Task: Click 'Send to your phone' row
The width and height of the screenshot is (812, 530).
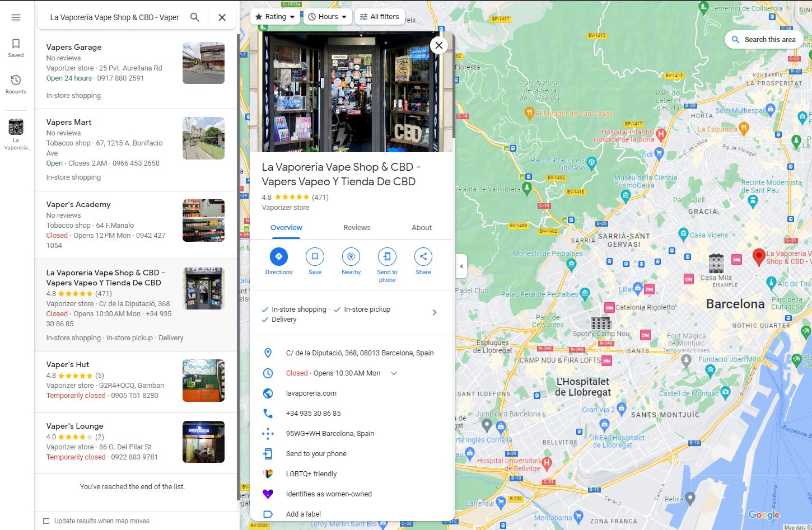Action: click(351, 454)
